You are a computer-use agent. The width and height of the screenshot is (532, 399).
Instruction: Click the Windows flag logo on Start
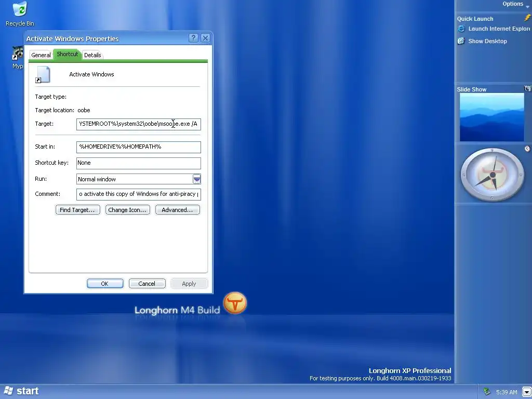(8, 391)
